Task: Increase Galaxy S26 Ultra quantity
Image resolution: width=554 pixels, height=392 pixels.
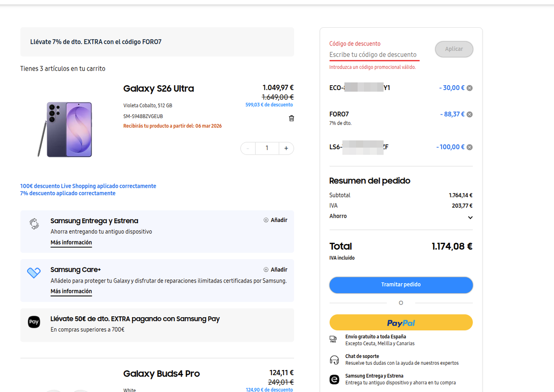Action: click(286, 148)
